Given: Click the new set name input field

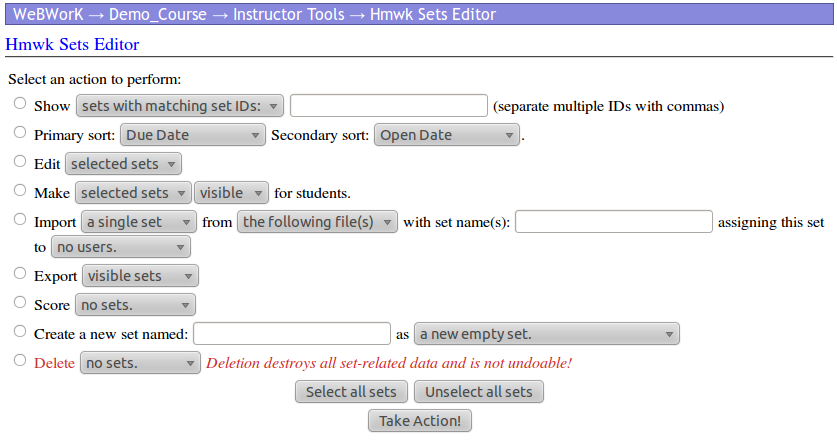Looking at the screenshot, I should point(292,334).
